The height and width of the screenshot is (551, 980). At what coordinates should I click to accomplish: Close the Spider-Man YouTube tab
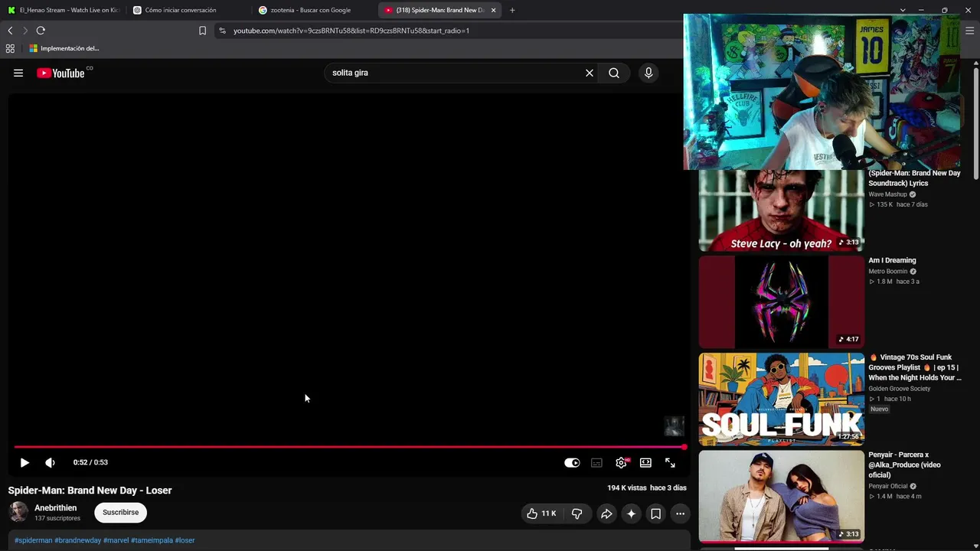tap(493, 10)
